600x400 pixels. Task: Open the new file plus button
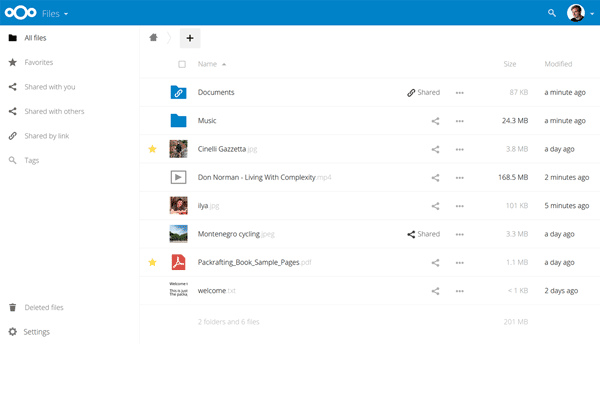point(190,38)
